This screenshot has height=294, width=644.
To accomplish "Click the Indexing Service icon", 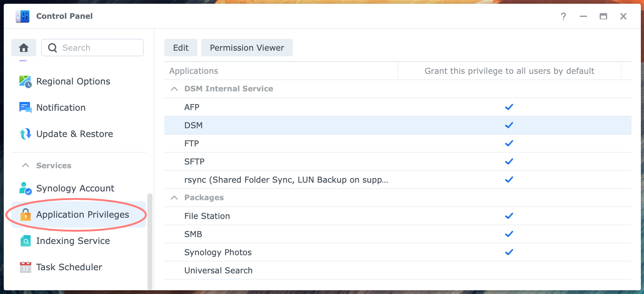I will tap(25, 241).
